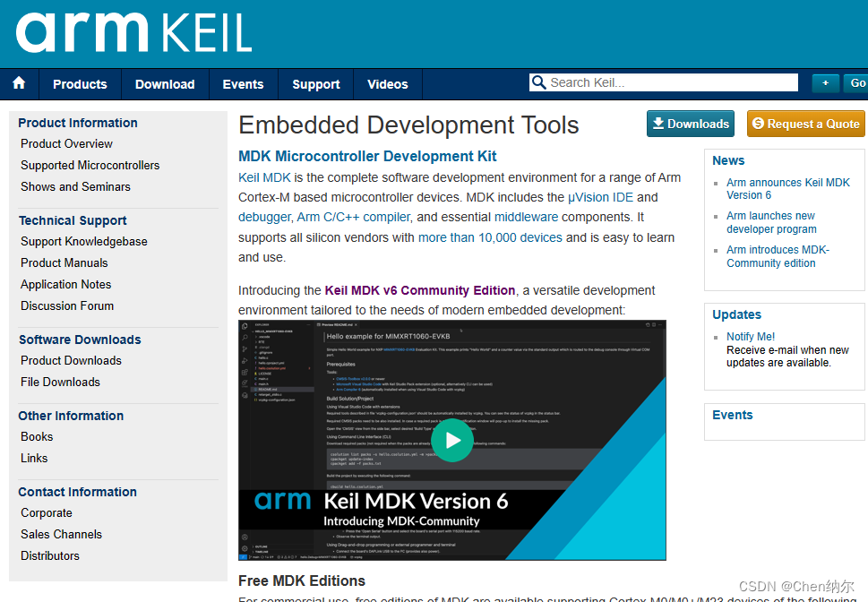Click the Downloads button

pos(691,124)
